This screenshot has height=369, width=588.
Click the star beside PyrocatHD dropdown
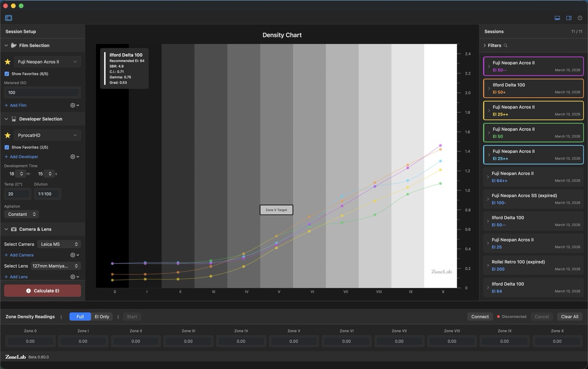click(x=7, y=135)
